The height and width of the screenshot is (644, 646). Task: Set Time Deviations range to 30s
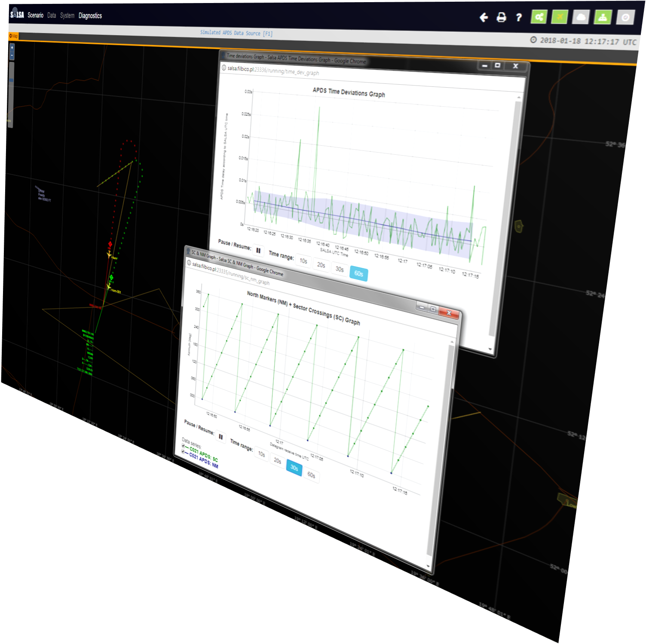point(340,269)
